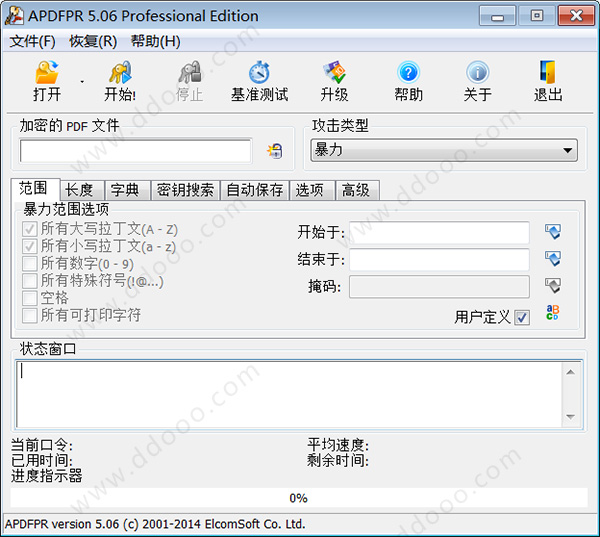
Task: Click the 升级 (Upgrade) toolbar icon
Action: point(334,72)
